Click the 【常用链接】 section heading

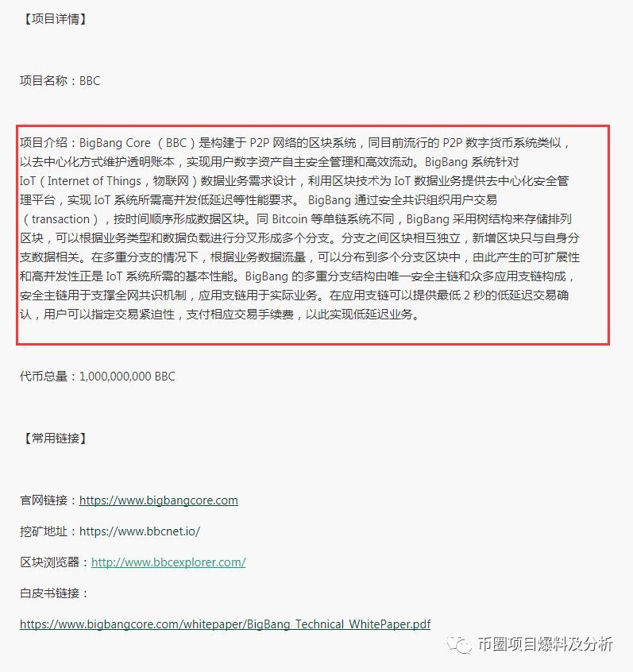coord(54,438)
